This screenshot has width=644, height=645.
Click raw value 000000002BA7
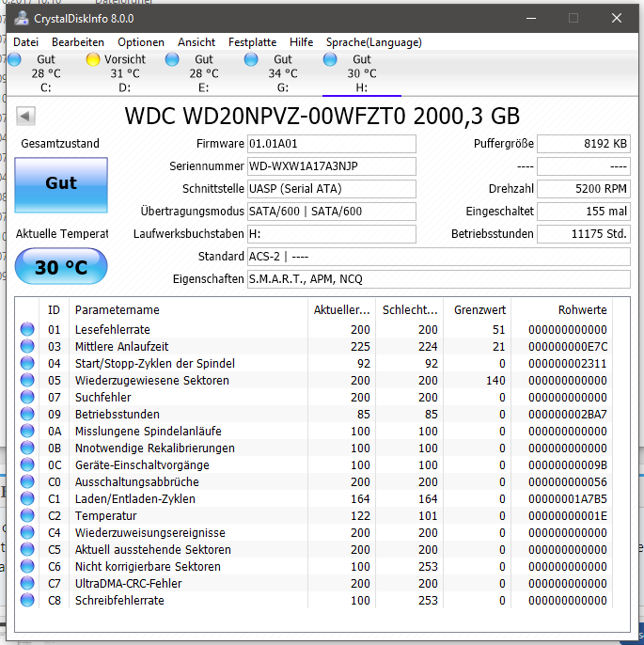point(568,415)
